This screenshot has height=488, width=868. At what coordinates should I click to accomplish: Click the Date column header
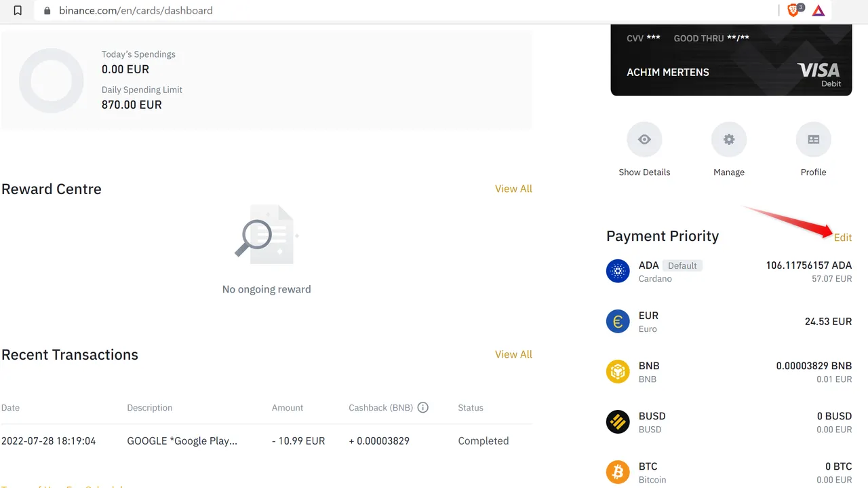(11, 408)
